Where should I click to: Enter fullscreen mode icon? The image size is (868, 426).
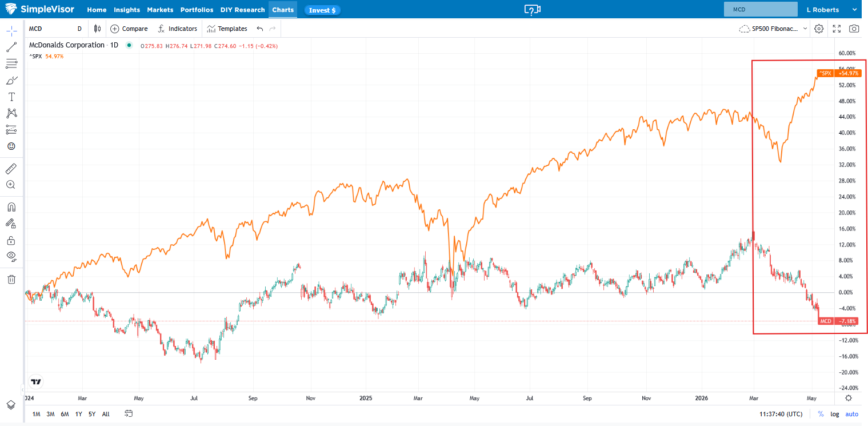pos(837,29)
